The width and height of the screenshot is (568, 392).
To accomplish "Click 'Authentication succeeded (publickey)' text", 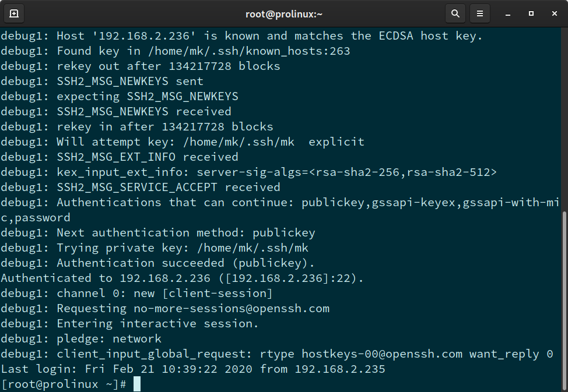I will (x=185, y=263).
